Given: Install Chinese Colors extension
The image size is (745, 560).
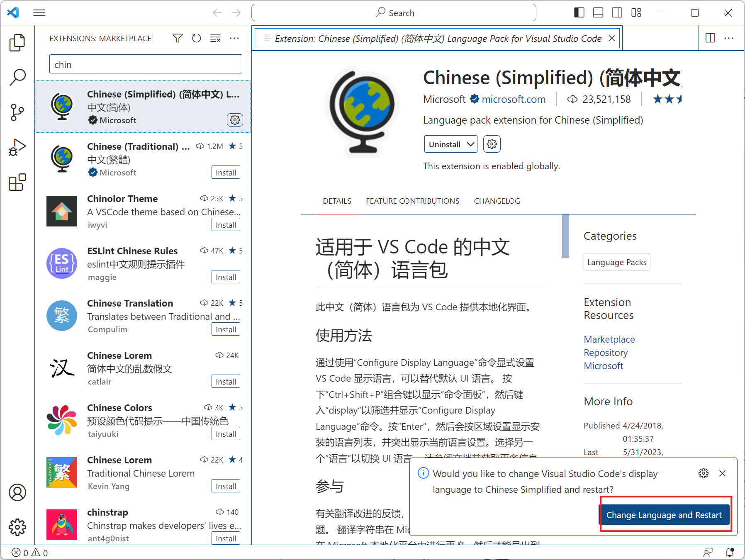Looking at the screenshot, I should pyautogui.click(x=226, y=434).
